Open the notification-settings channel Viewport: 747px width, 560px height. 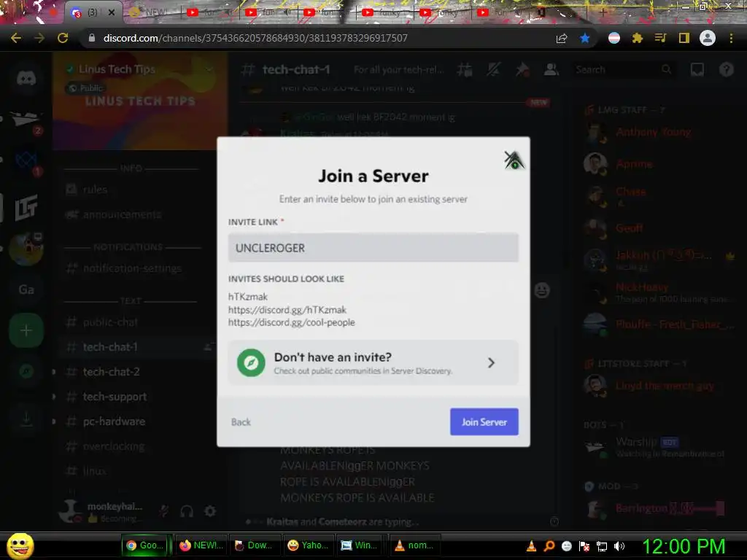tap(133, 268)
